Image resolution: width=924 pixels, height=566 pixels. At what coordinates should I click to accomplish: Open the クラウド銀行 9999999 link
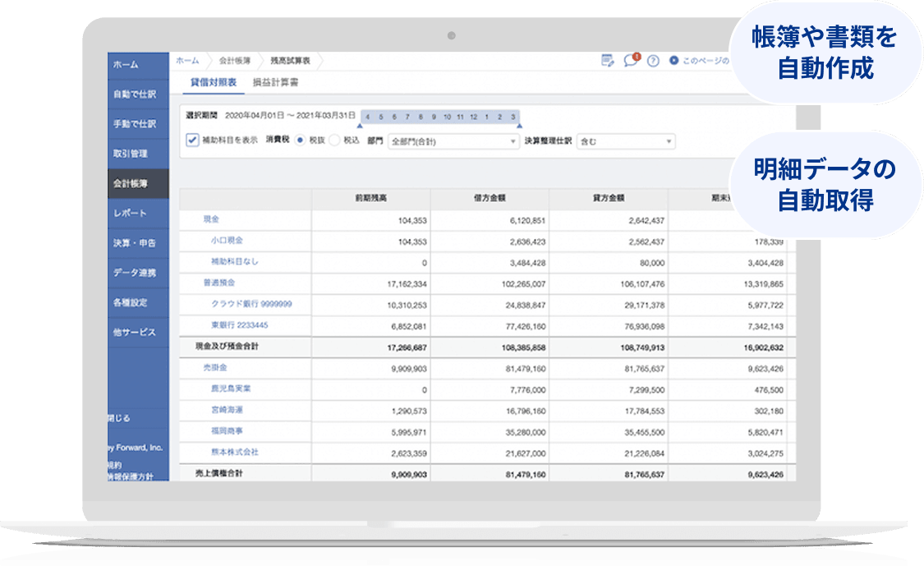[251, 304]
